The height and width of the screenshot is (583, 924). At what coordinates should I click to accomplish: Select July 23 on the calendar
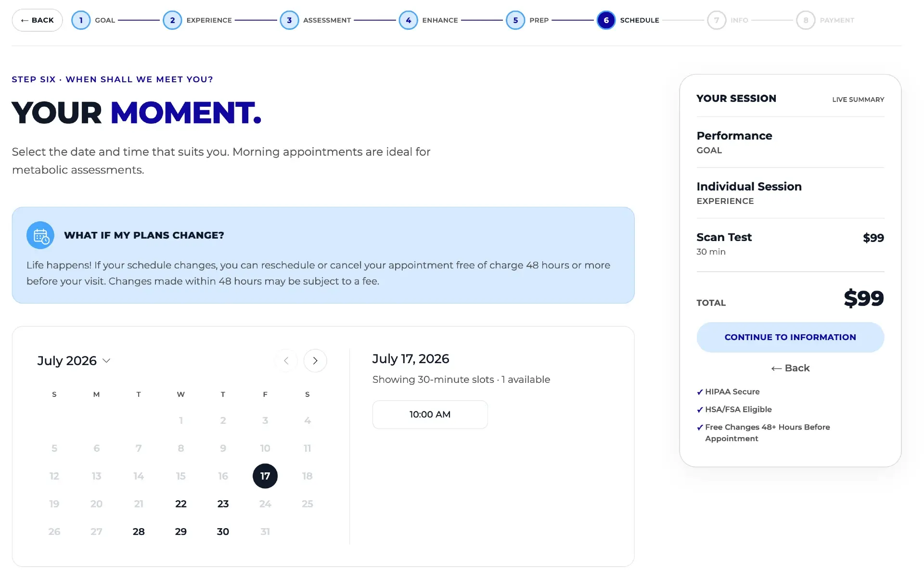(223, 504)
